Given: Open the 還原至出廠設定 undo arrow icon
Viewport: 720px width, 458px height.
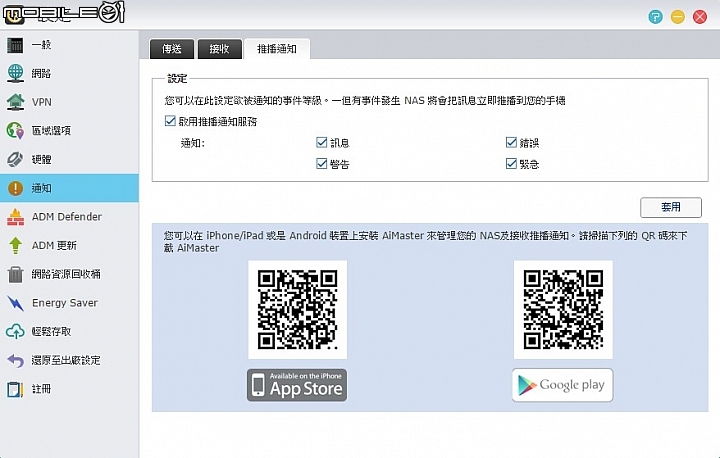Looking at the screenshot, I should pos(15,361).
